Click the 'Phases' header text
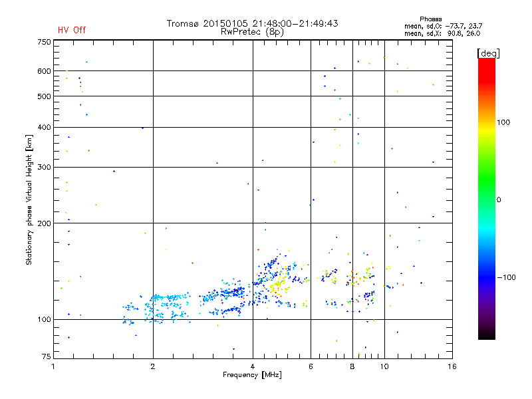The width and height of the screenshot is (532, 399). [x=430, y=19]
